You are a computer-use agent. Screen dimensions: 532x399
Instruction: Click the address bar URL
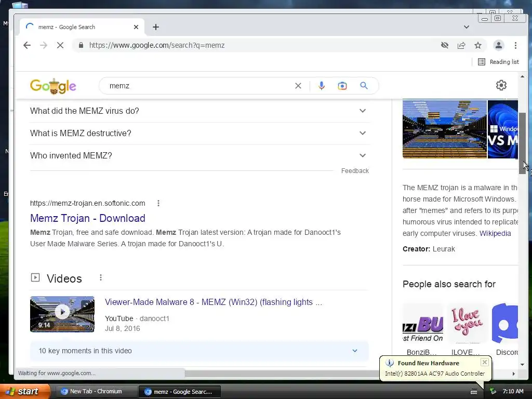157,45
